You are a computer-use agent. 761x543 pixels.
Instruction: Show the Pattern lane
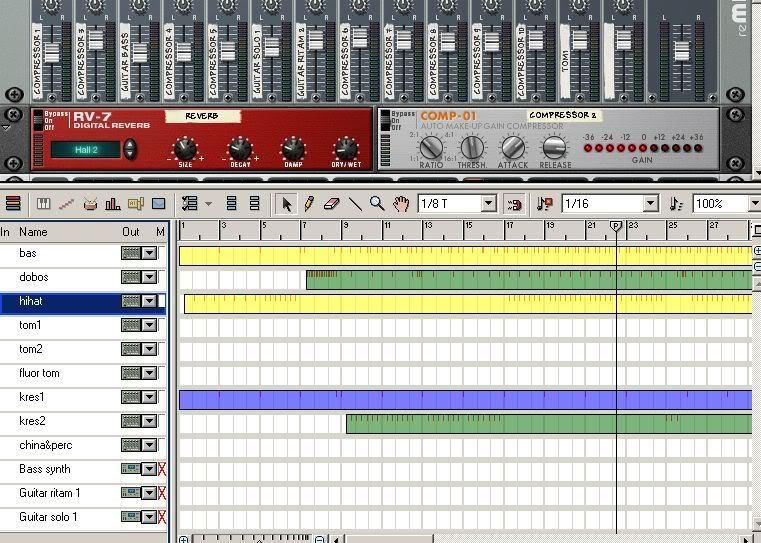[x=135, y=204]
